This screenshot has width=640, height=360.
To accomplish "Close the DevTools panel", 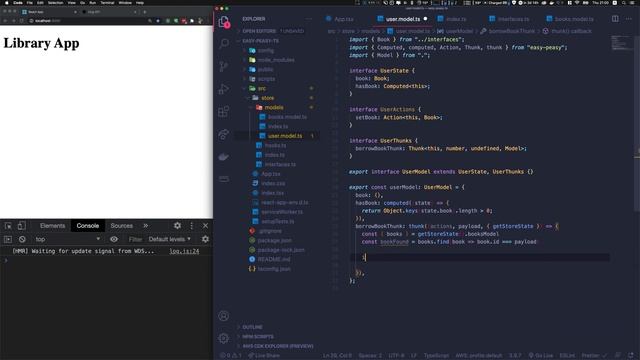I will click(205, 226).
